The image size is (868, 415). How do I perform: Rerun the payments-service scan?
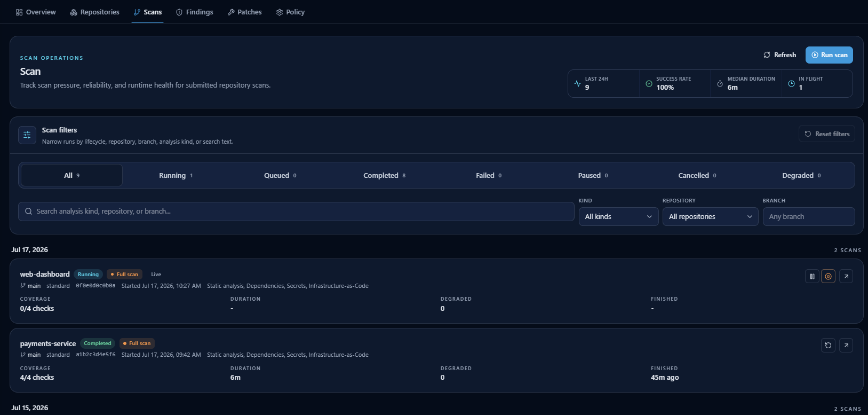click(x=828, y=345)
